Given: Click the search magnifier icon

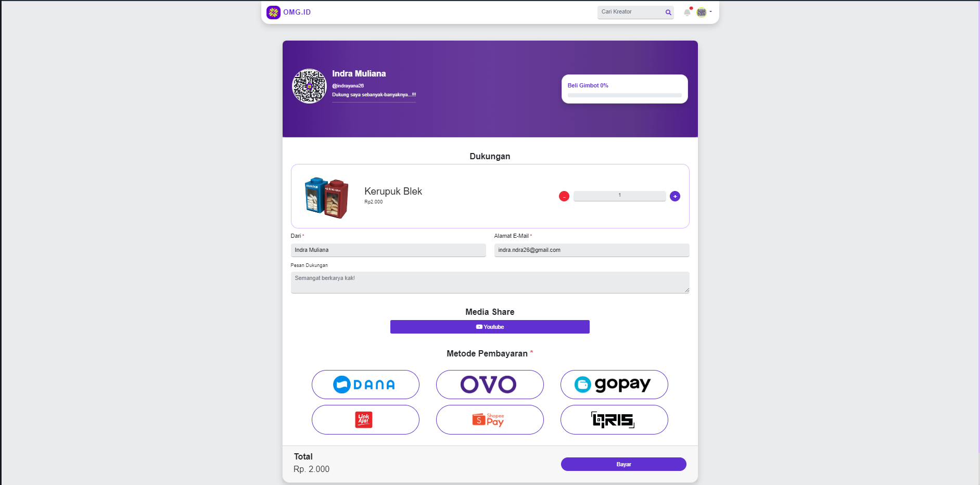Looking at the screenshot, I should click(668, 12).
